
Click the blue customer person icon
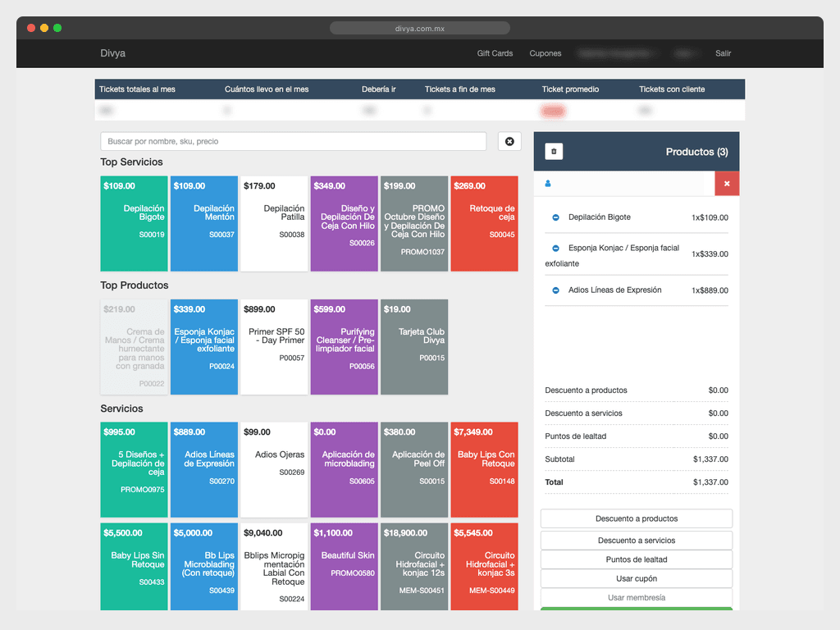547,184
